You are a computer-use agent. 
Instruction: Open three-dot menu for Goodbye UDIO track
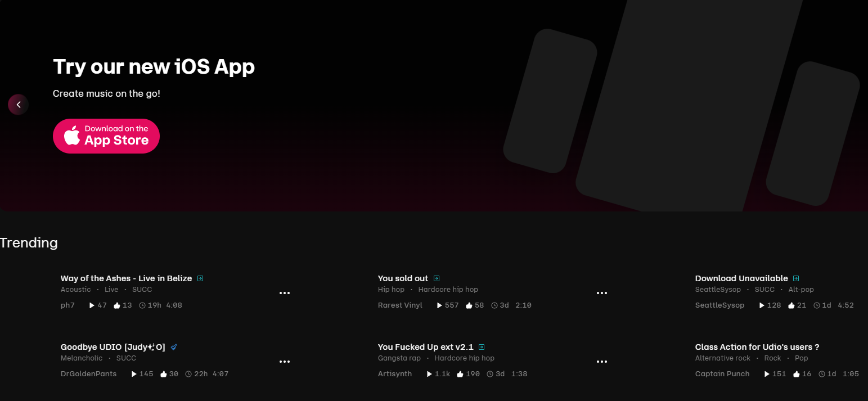[x=285, y=362]
